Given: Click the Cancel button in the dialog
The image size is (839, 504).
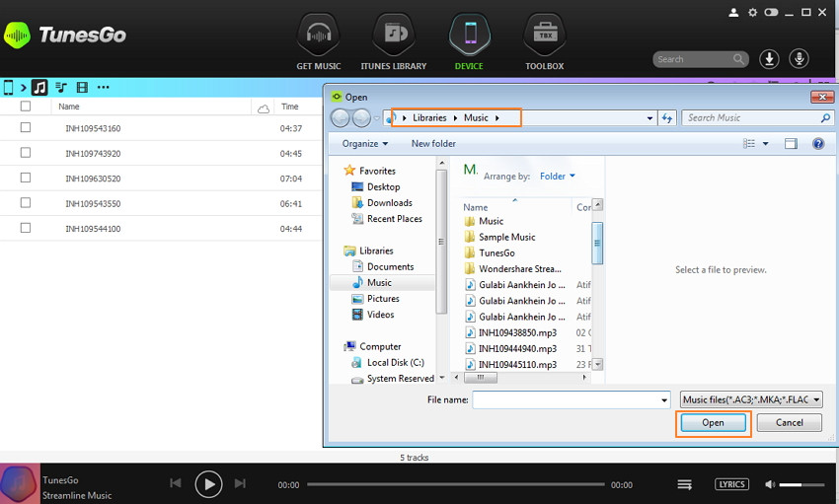Looking at the screenshot, I should point(790,423).
